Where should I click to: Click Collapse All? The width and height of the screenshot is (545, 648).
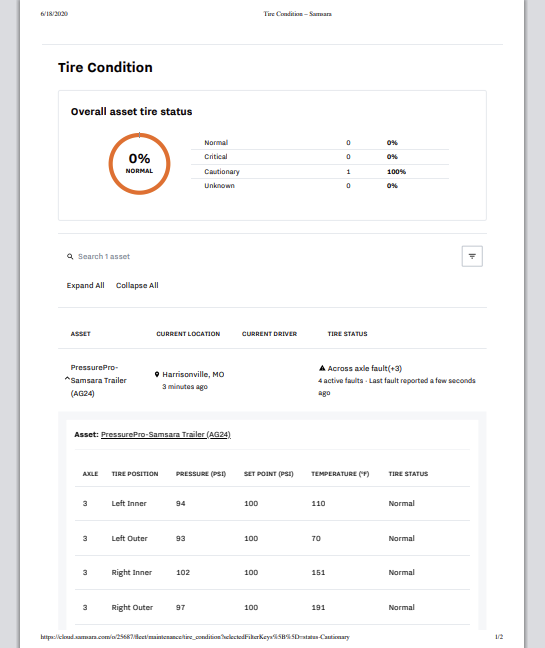[x=137, y=286]
